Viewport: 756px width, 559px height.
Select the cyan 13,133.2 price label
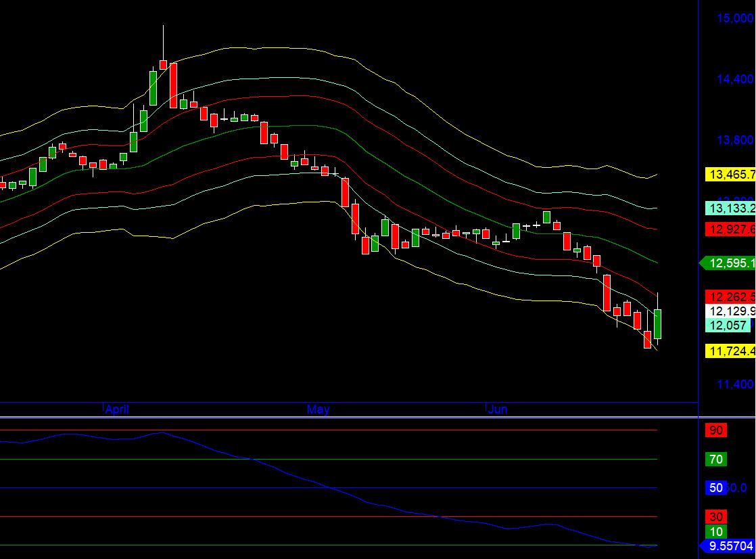[730, 208]
